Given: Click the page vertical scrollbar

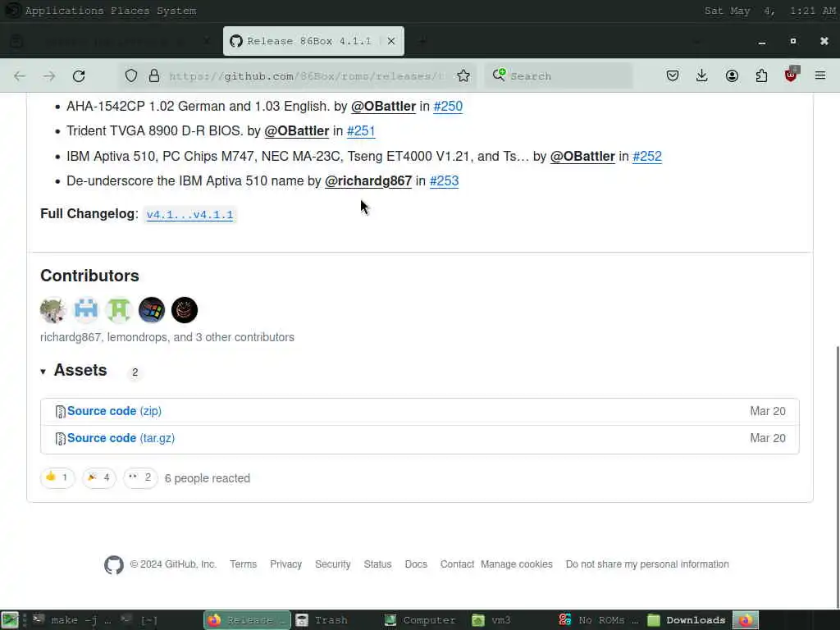Looking at the screenshot, I should coord(837,477).
